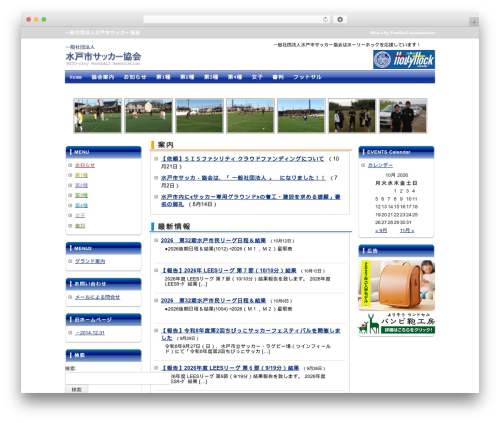Click the 第1種 link in the MENU sidebar
The height and width of the screenshot is (423, 500).
(81, 175)
